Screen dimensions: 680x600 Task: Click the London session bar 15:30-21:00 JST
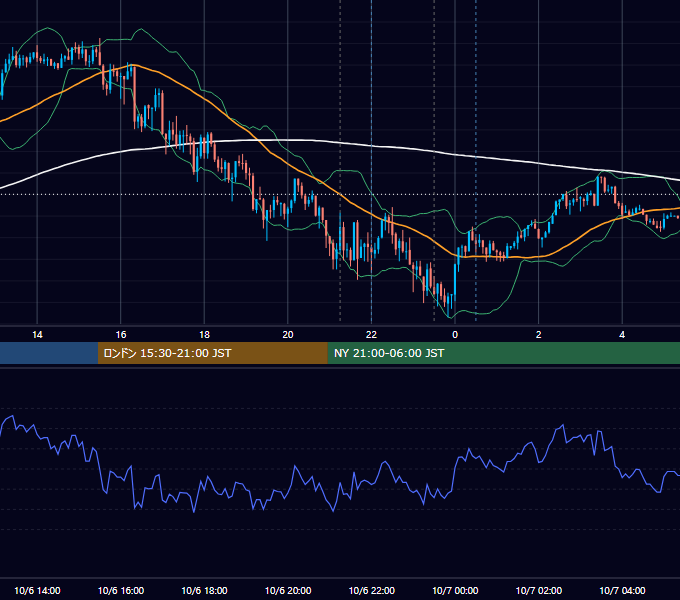click(x=213, y=353)
